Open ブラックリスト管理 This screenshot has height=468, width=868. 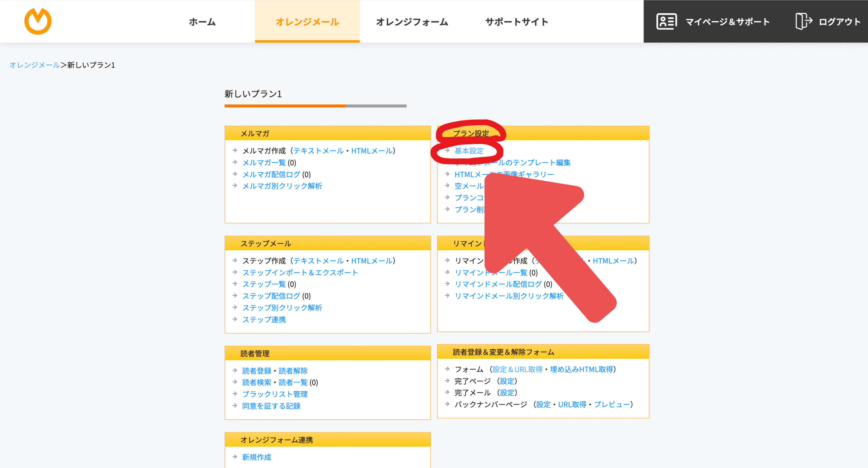(275, 394)
